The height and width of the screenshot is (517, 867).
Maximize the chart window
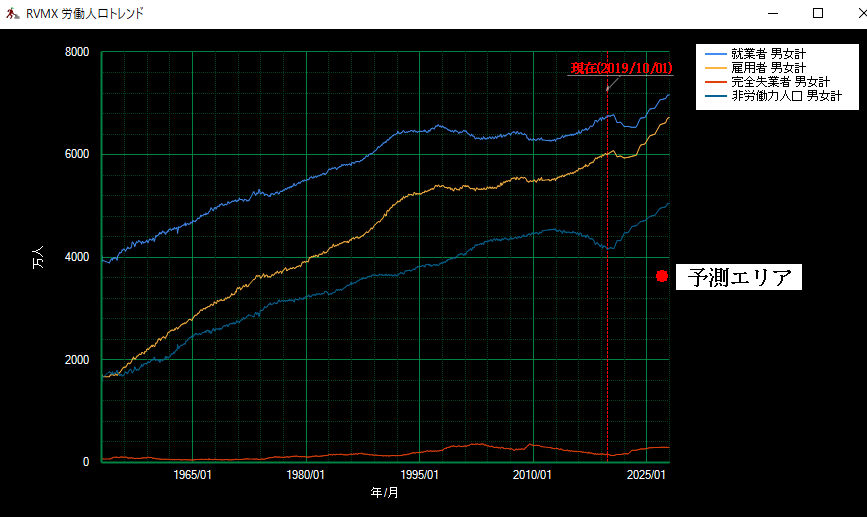coord(817,13)
